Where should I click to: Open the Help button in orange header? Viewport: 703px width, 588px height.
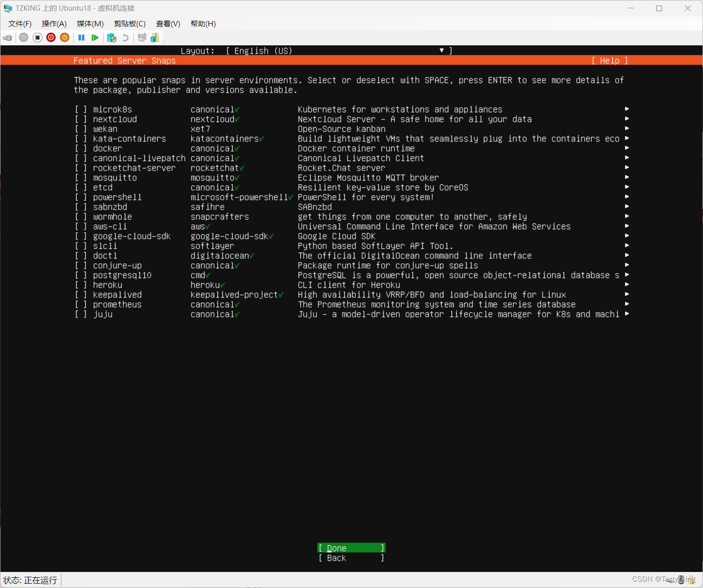609,60
